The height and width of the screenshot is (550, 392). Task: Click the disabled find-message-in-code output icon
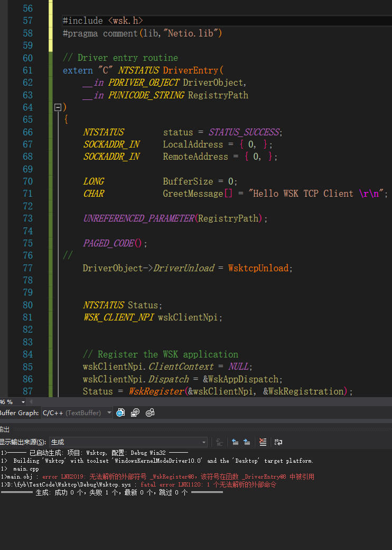tap(220, 442)
